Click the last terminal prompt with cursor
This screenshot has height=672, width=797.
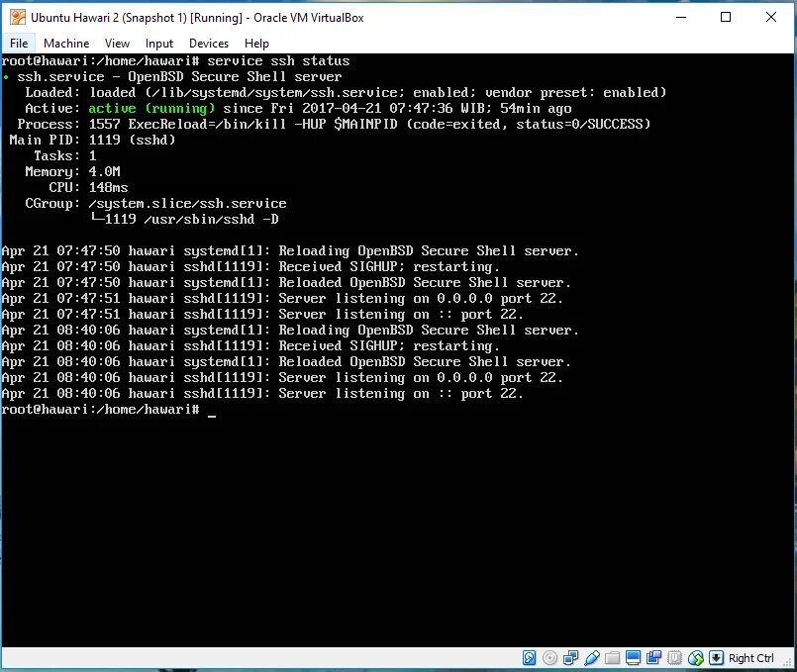[109, 410]
